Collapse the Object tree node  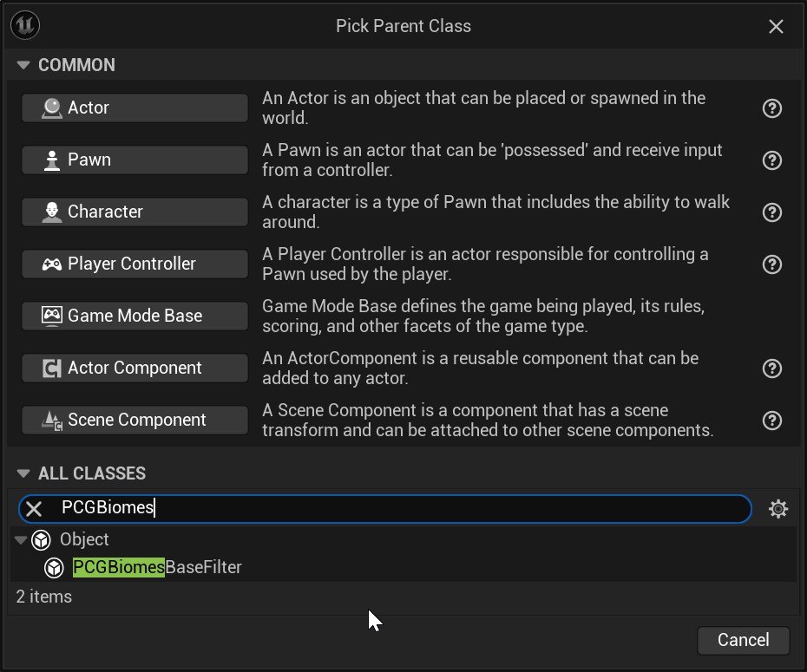[22, 540]
